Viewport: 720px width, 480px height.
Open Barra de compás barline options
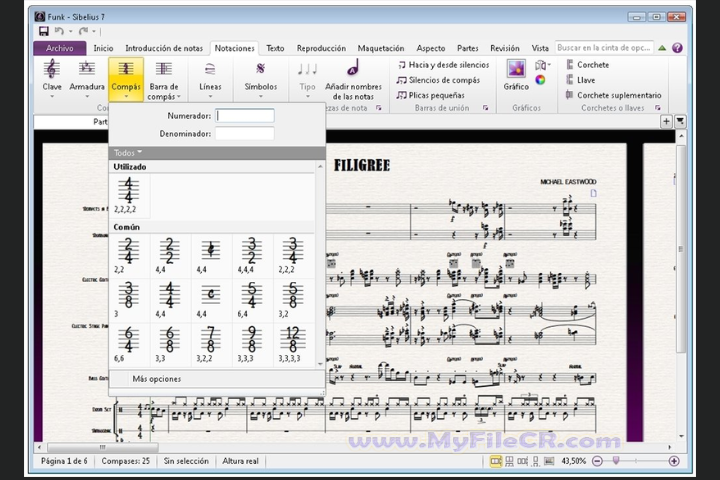163,79
